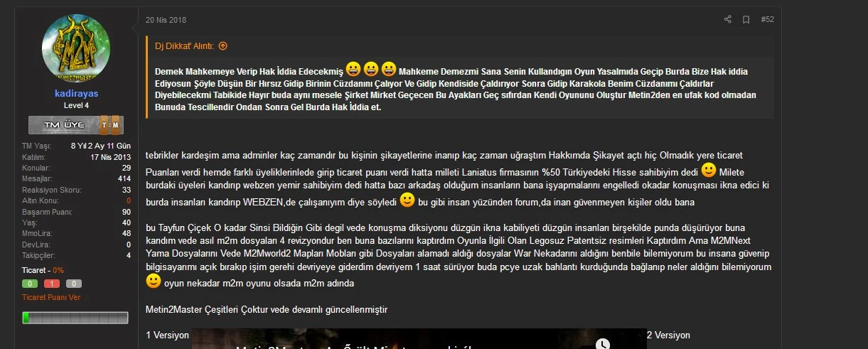The image size is (868, 349).
Task: Open the kadirayas username profile link
Action: pyautogui.click(x=76, y=94)
